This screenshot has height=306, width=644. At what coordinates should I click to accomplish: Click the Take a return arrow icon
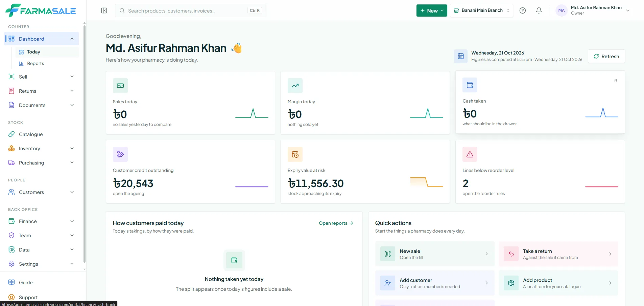point(511,254)
